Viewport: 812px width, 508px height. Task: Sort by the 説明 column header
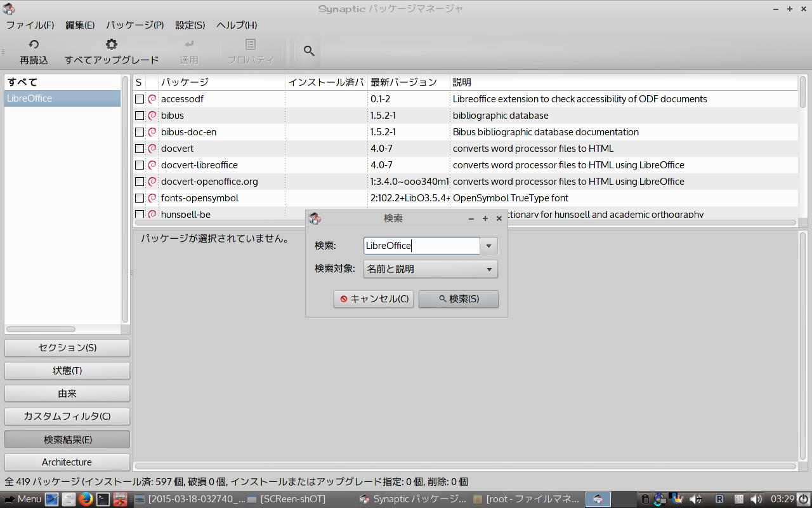[x=624, y=83]
